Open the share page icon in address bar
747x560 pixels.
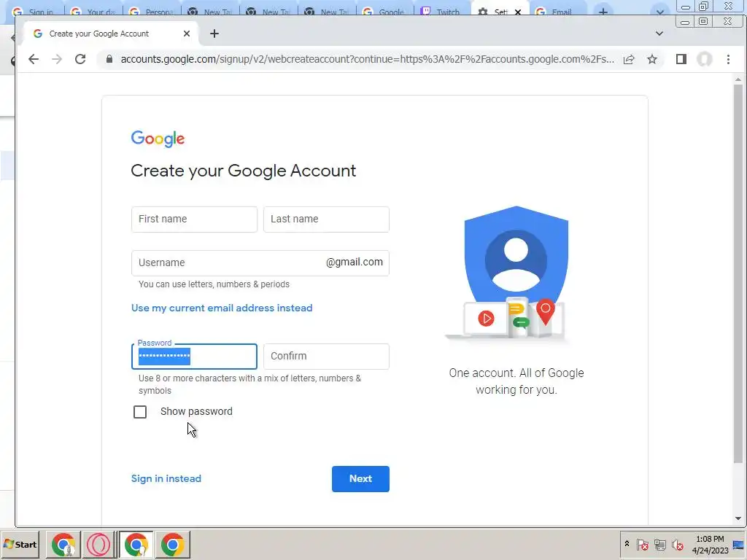pyautogui.click(x=629, y=59)
